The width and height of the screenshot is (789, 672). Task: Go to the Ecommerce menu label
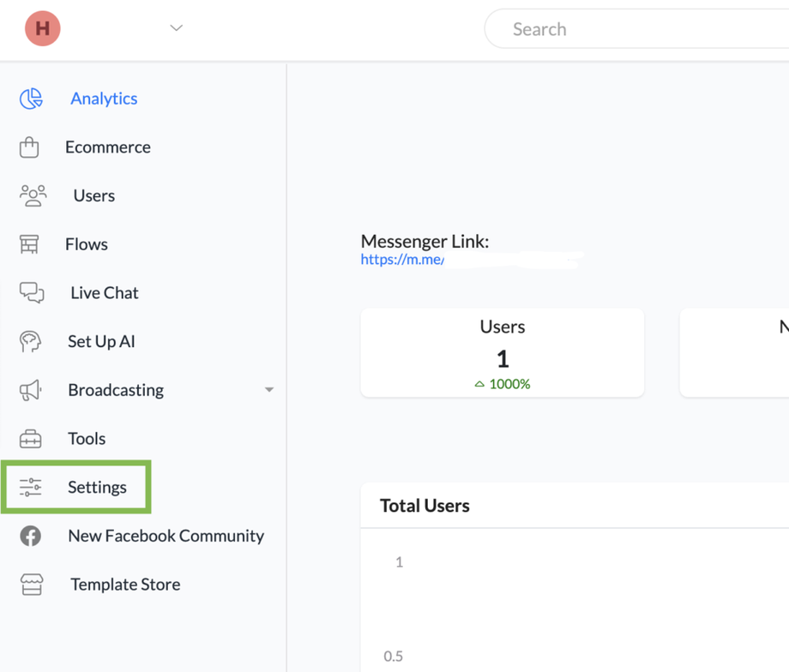(108, 147)
